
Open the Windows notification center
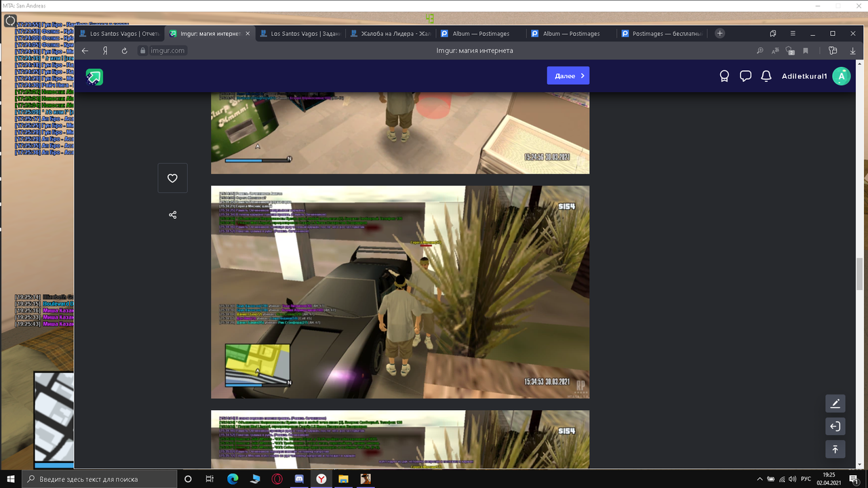tap(853, 479)
